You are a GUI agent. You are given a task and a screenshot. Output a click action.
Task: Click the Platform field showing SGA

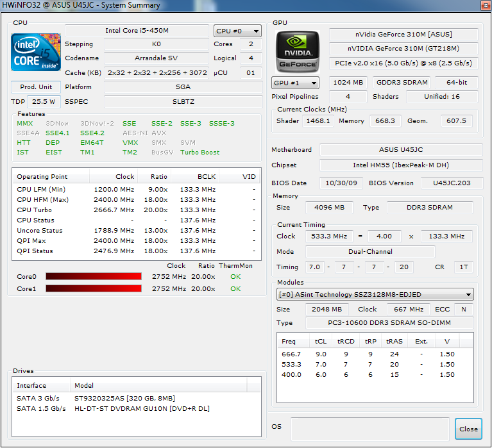pyautogui.click(x=183, y=87)
